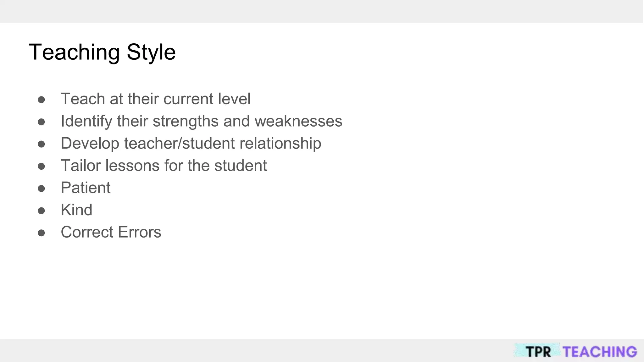Select bullet dot next to "Develop teacher/student relationship"

41,144
